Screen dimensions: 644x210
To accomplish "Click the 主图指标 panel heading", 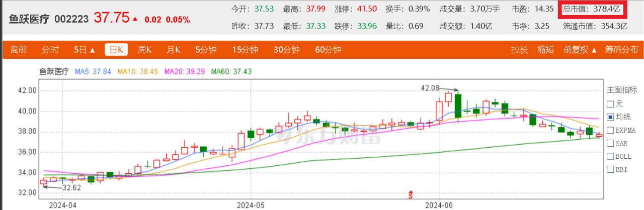I will point(622,90).
